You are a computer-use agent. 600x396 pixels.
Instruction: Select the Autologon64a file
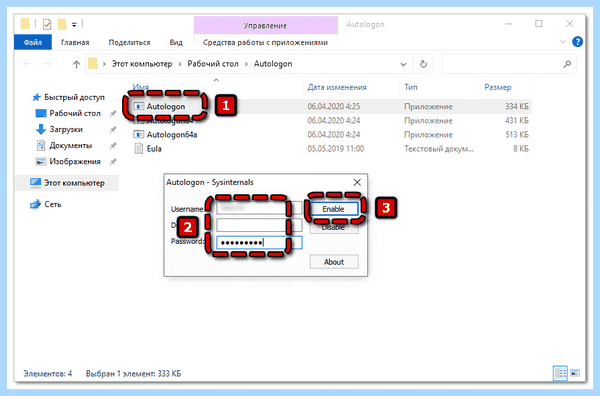click(172, 135)
